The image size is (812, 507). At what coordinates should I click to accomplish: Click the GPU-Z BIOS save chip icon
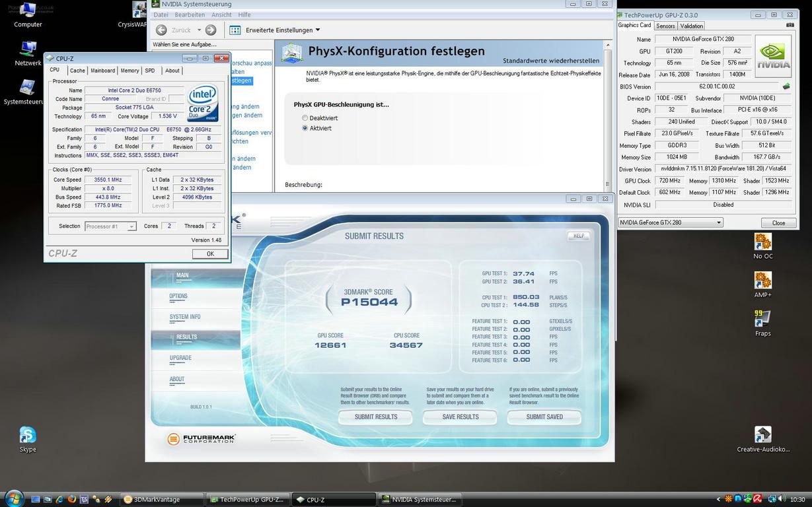click(786, 86)
